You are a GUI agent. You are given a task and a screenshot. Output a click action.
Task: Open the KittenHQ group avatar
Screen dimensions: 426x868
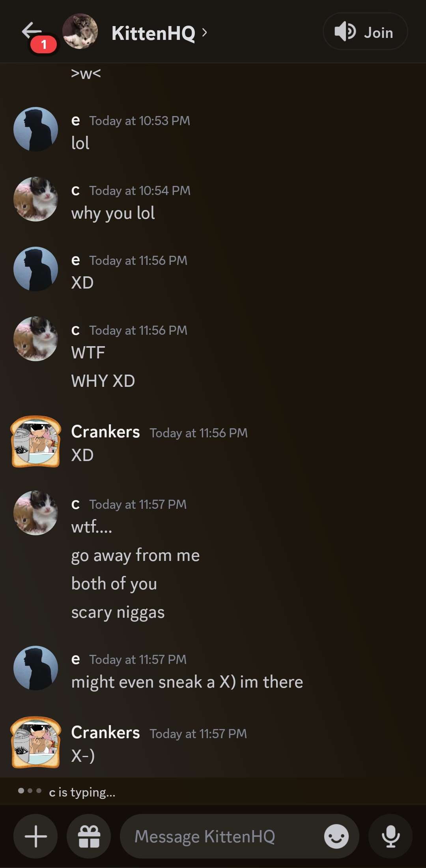80,31
